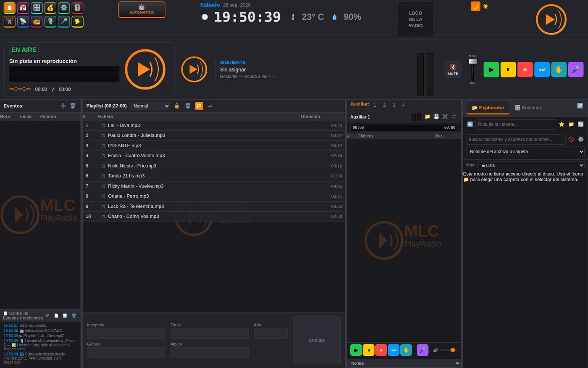Image resolution: width=588 pixels, height=368 pixels.
Task: Click the handheld microphone toolbar icon
Action: (64, 21)
